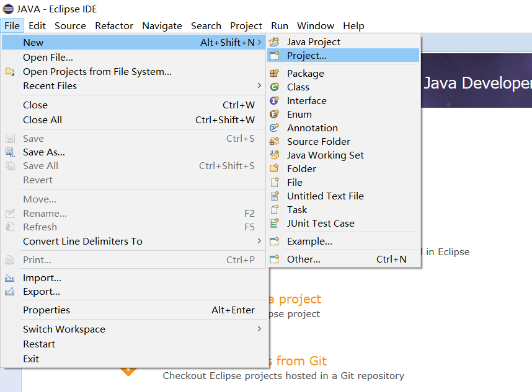532x392 pixels.
Task: Click the green Class icon
Action: click(x=274, y=87)
